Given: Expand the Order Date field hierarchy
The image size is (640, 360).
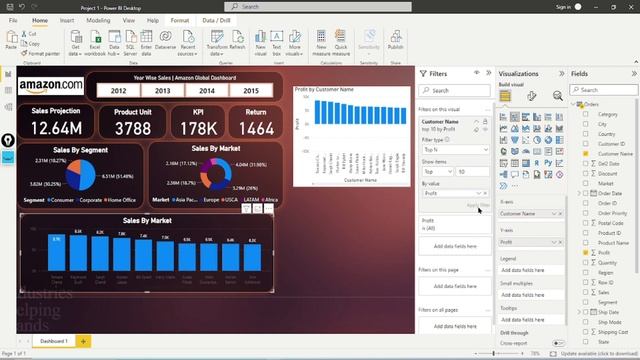Looking at the screenshot, I should pyautogui.click(x=579, y=193).
